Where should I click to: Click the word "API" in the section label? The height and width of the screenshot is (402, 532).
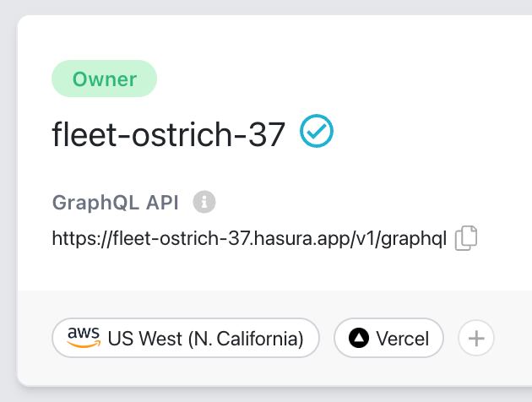pos(162,203)
